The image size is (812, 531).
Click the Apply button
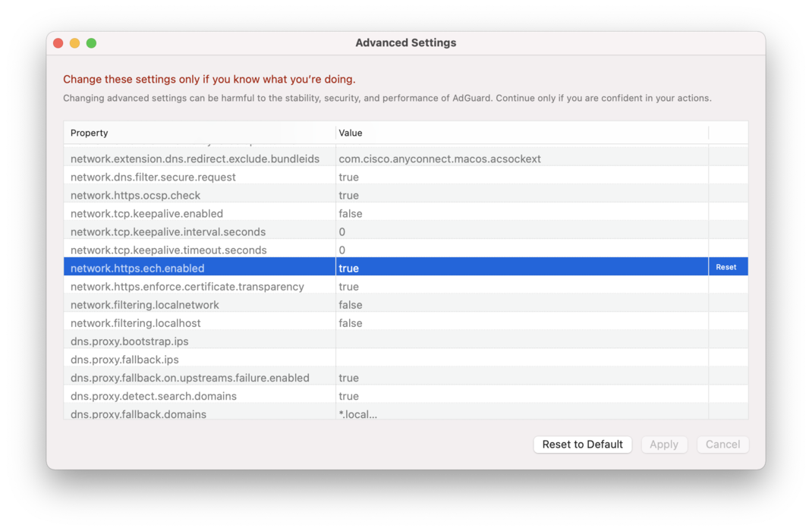pyautogui.click(x=664, y=445)
